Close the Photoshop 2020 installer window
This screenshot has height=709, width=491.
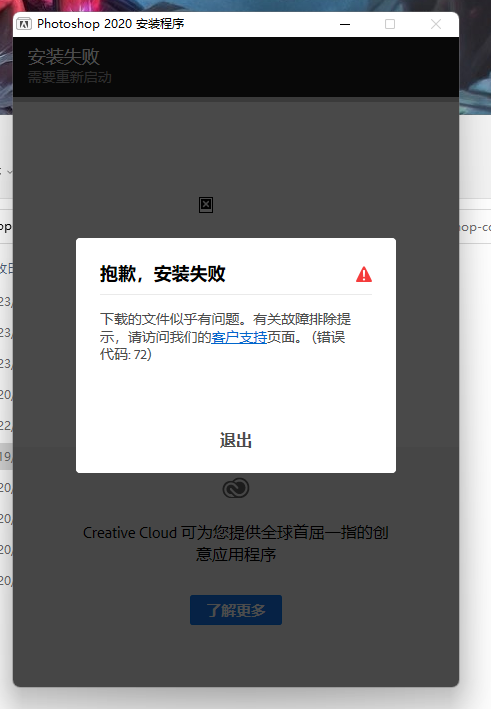[436, 24]
